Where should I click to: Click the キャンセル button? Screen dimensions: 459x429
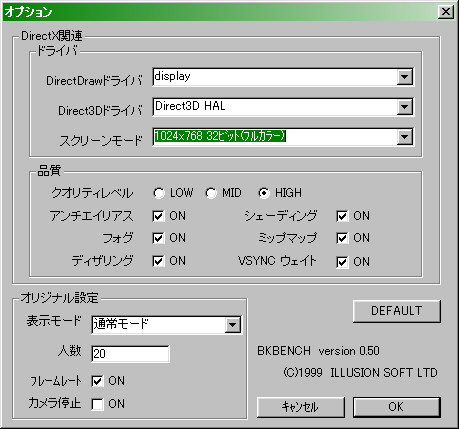coord(301,407)
